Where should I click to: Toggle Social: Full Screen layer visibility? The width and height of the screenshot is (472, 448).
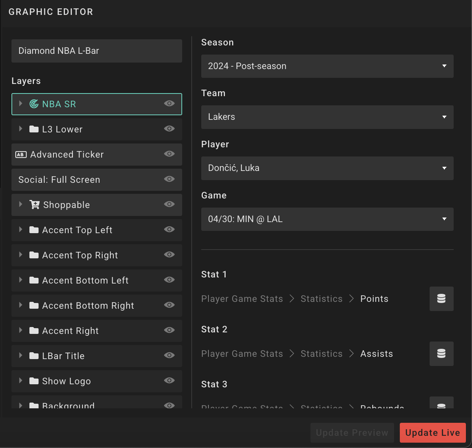click(x=169, y=179)
